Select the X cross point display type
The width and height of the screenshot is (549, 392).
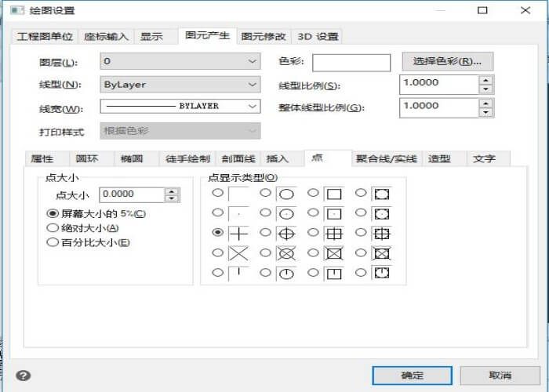coord(217,252)
